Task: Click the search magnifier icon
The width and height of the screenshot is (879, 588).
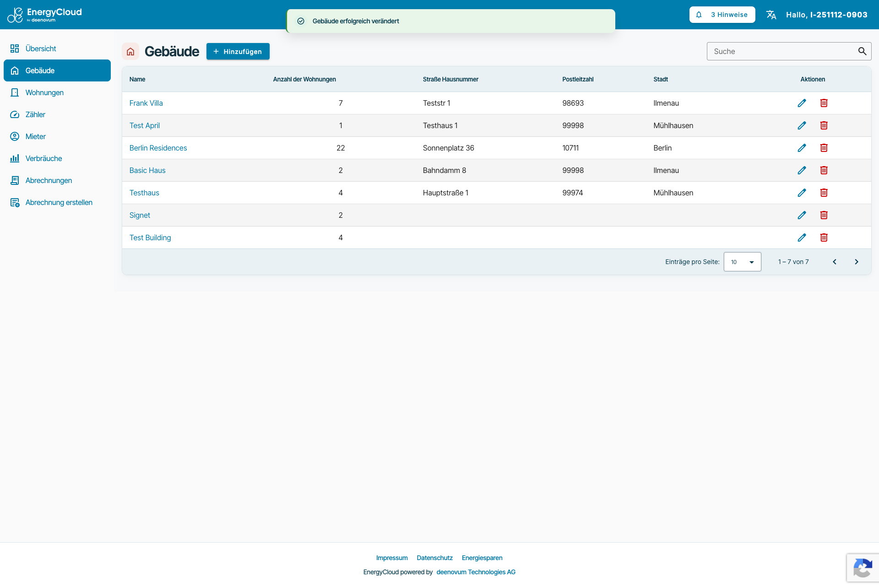Action: (x=862, y=51)
